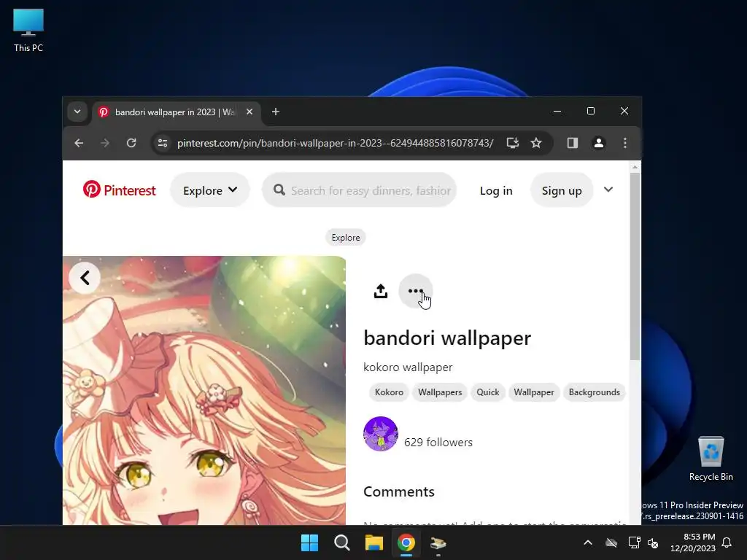
Task: Open the Windows Start menu
Action: [309, 542]
